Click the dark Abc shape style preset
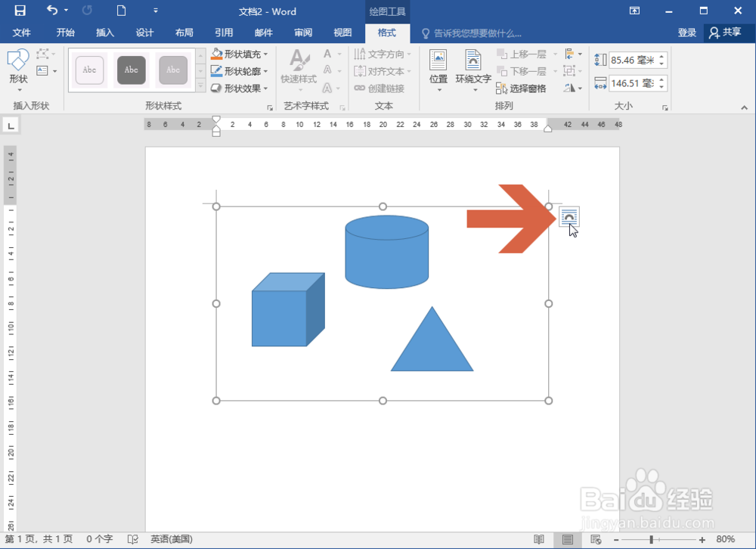 tap(130, 70)
